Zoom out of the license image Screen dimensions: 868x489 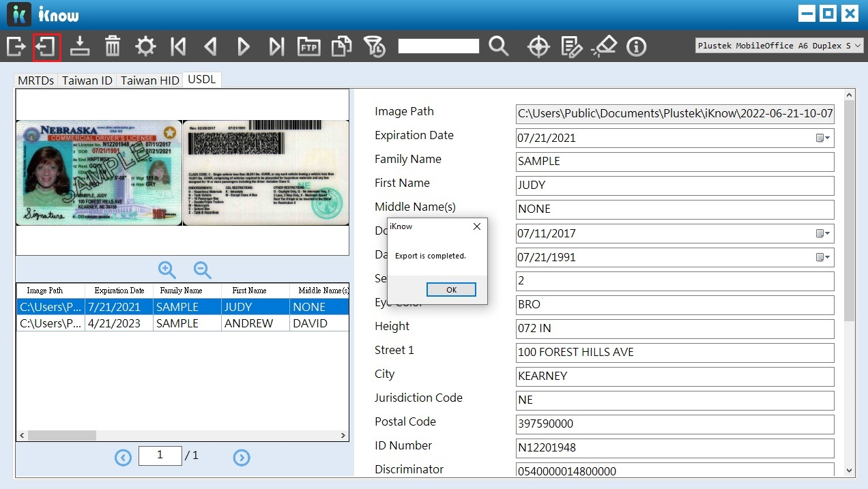point(203,270)
